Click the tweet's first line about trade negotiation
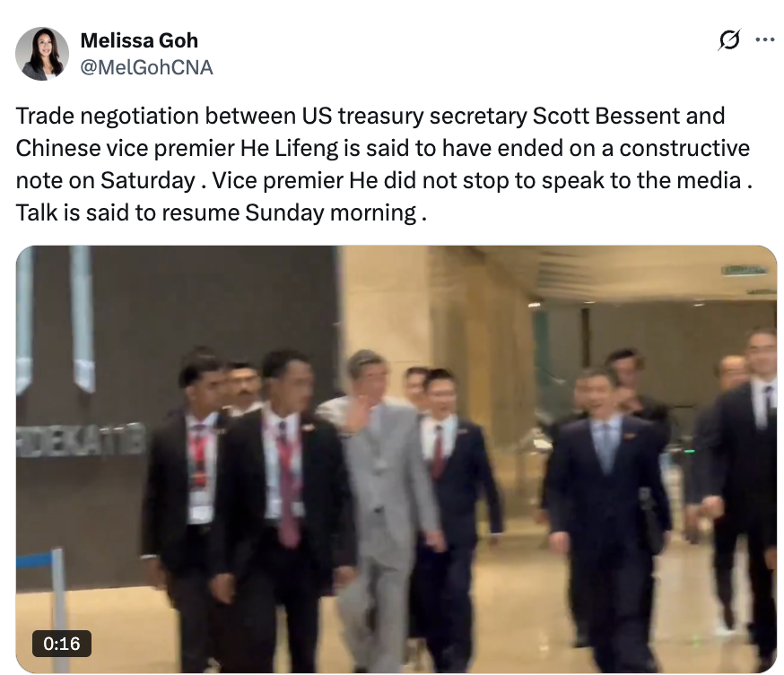The height and width of the screenshot is (675, 784). tap(370, 116)
